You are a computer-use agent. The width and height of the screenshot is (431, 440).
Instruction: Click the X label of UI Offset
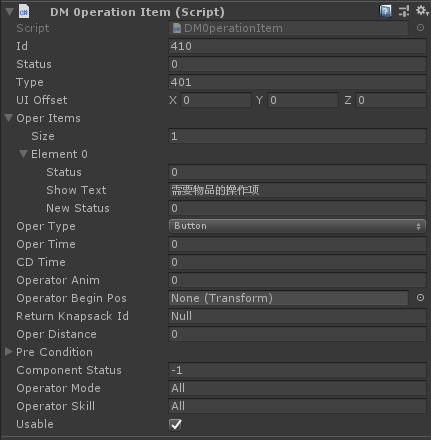pyautogui.click(x=173, y=100)
